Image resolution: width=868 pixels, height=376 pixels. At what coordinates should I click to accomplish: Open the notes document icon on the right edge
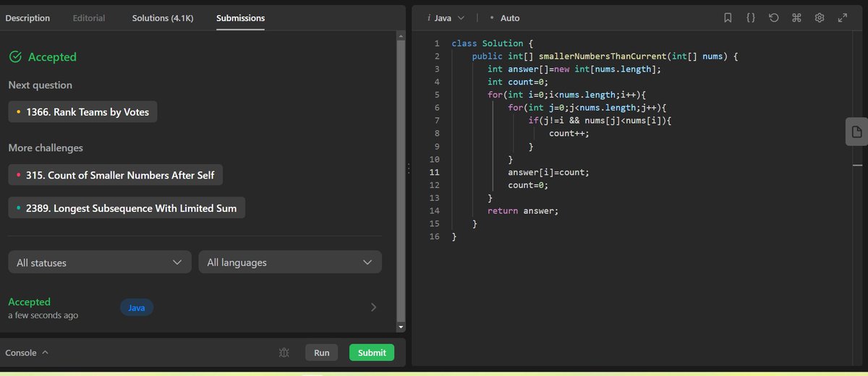point(856,132)
